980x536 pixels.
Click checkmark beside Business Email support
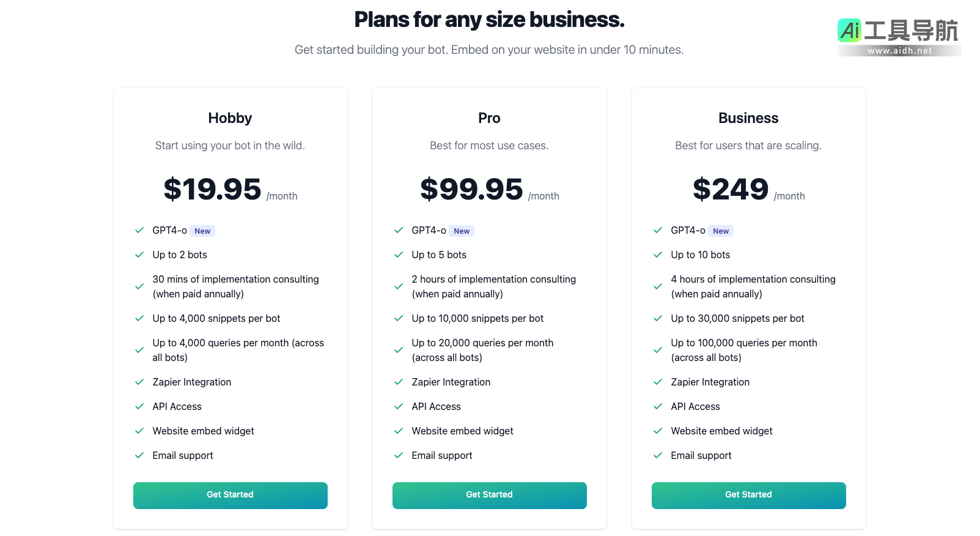click(x=658, y=455)
